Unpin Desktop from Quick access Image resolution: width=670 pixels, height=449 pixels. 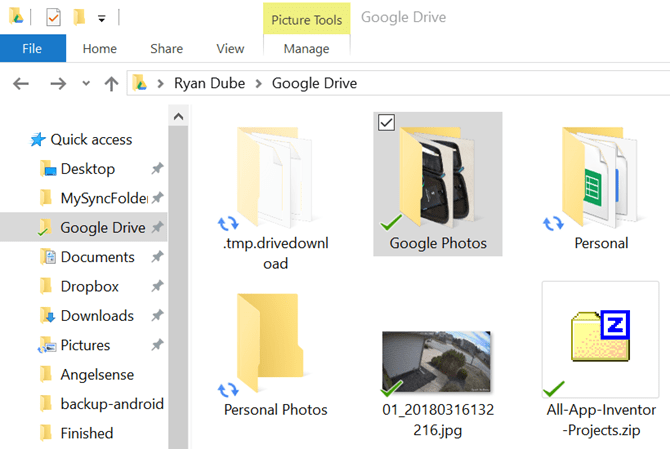[x=157, y=169]
